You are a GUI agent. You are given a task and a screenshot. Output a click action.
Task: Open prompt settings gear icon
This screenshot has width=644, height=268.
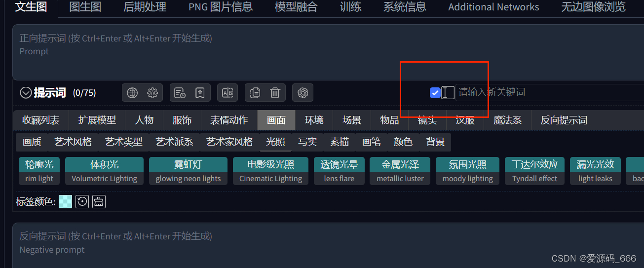(x=152, y=93)
